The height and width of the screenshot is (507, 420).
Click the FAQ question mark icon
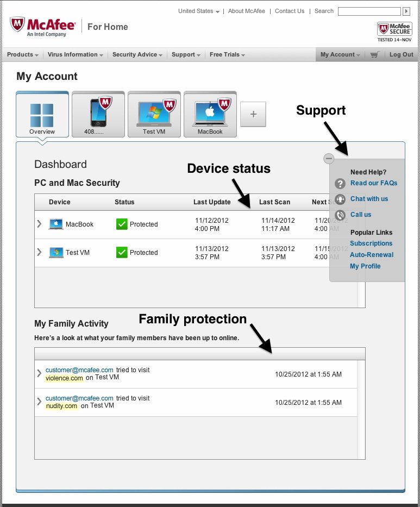coord(340,184)
